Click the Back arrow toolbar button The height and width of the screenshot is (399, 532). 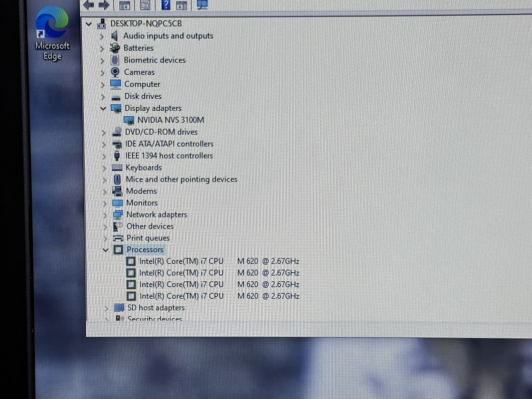tap(89, 5)
